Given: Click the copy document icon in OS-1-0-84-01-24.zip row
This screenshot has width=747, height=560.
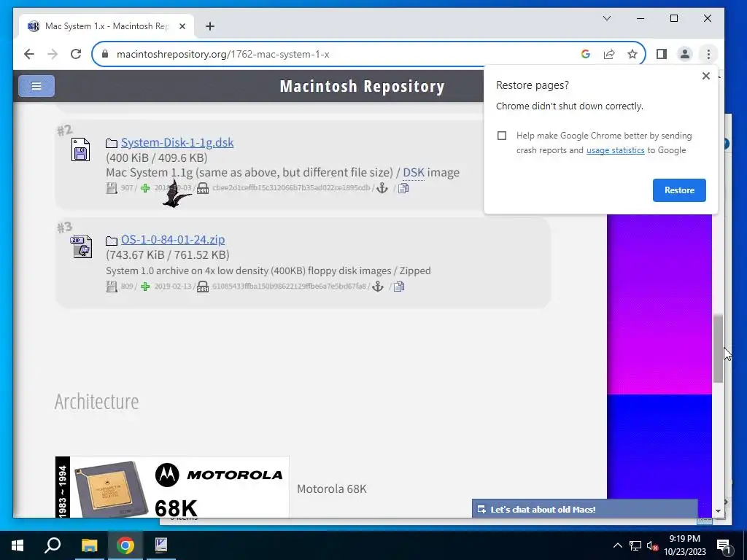Looking at the screenshot, I should click(x=399, y=287).
